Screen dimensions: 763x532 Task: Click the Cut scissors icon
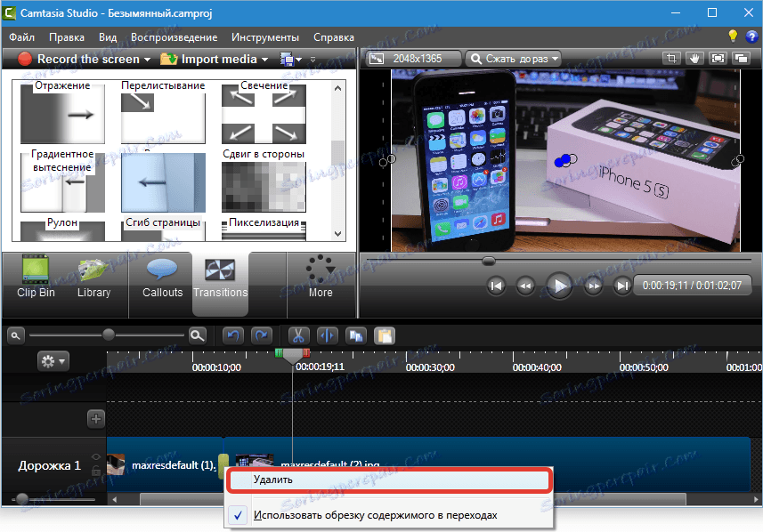299,335
